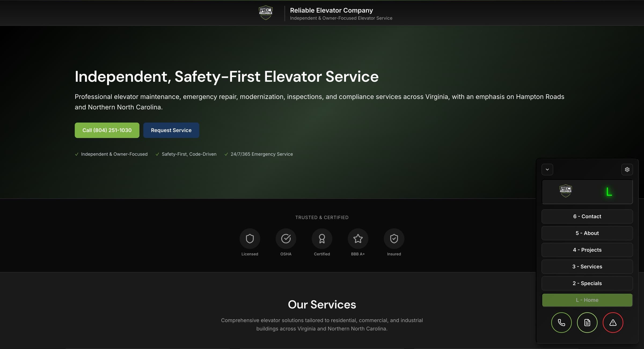This screenshot has height=349, width=644.
Task: Go to floor 2 - Specials
Action: [587, 283]
